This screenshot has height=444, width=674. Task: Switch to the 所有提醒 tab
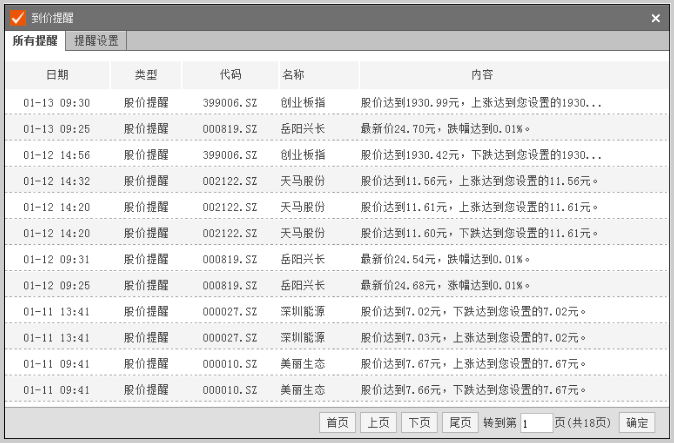coord(35,41)
